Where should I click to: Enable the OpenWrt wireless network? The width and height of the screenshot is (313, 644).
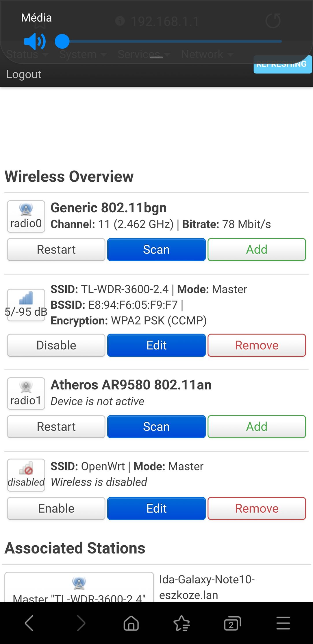(56, 508)
